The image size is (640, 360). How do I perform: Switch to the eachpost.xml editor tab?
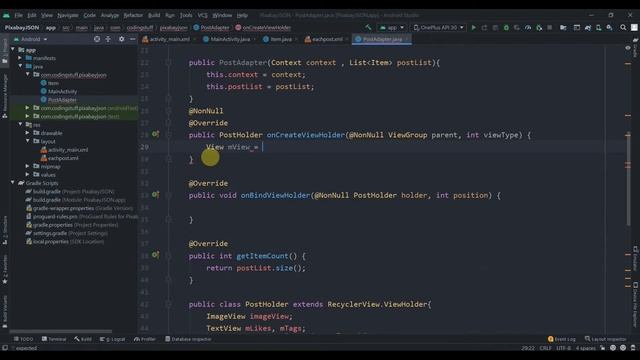tap(327, 39)
